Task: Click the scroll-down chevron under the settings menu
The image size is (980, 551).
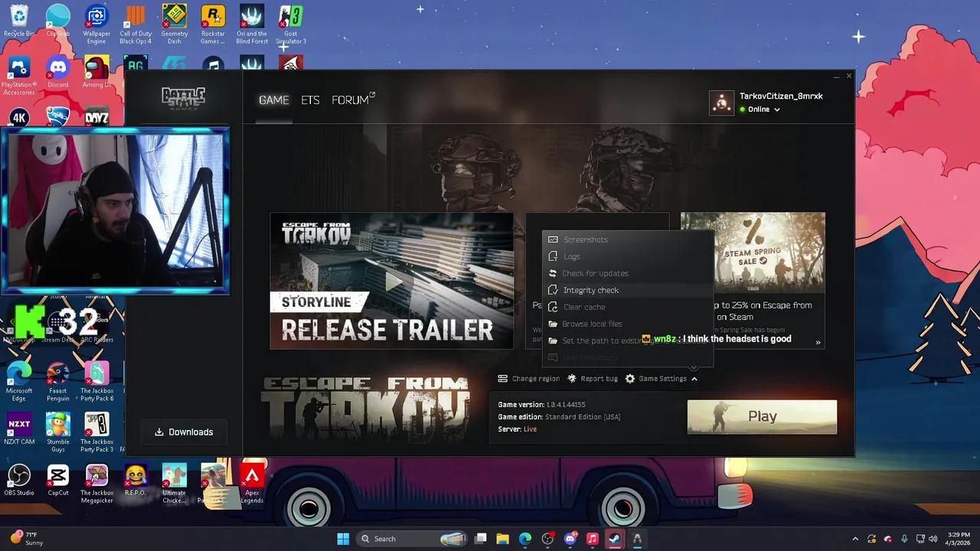Action: (x=694, y=368)
